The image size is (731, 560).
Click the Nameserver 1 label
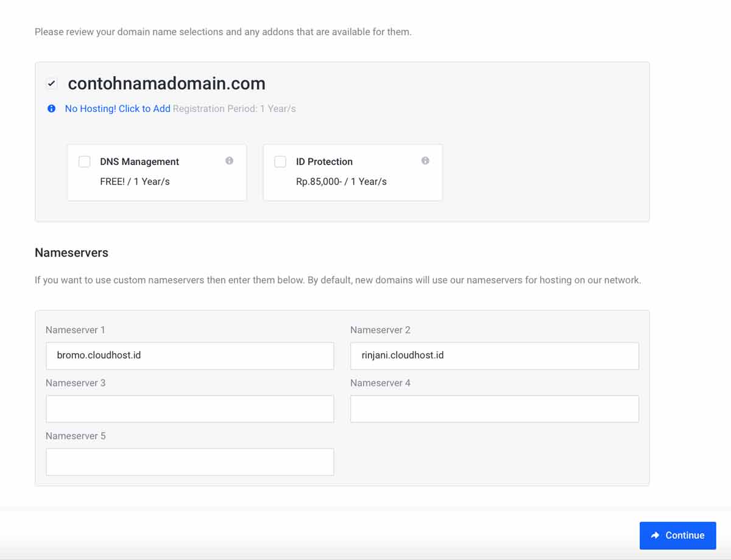coord(76,330)
